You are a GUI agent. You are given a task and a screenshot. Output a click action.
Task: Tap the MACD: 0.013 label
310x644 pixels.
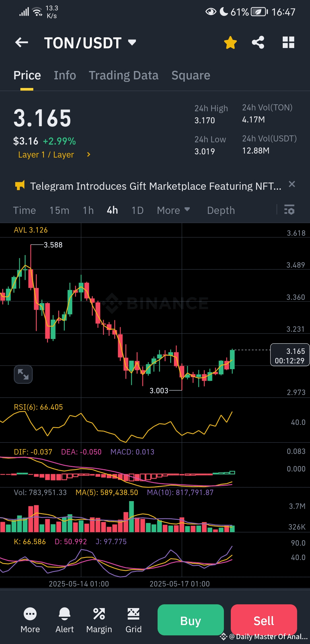(132, 452)
